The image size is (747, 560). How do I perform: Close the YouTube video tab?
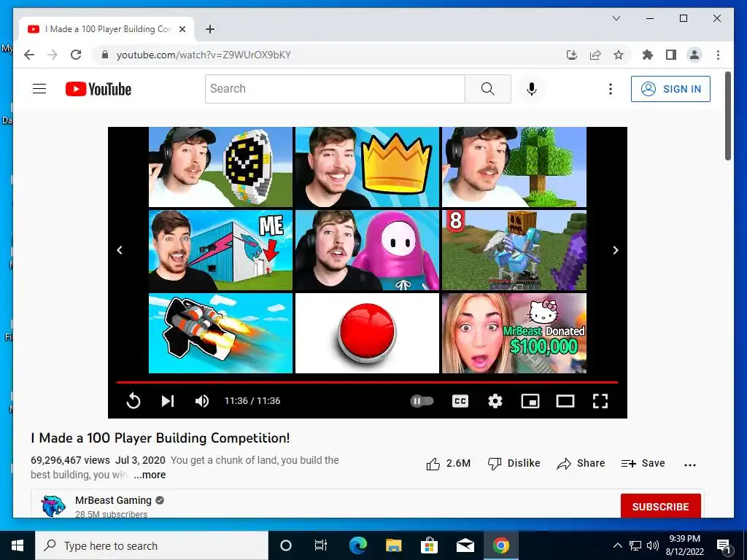coord(182,29)
